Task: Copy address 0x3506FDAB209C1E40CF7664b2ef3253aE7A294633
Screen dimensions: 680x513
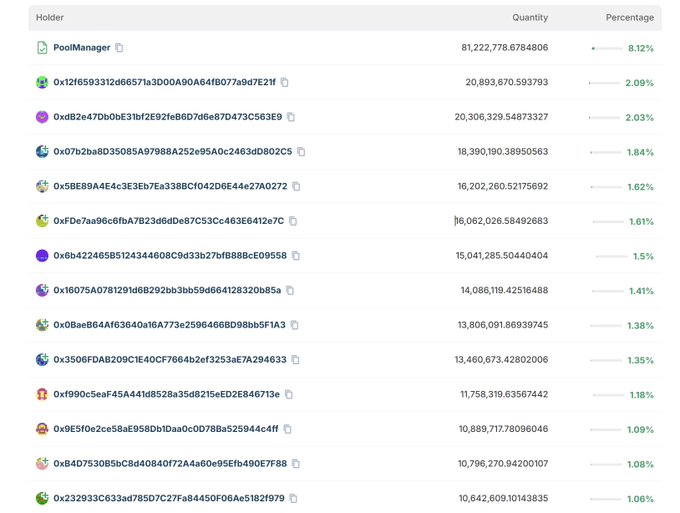Action: coord(295,359)
